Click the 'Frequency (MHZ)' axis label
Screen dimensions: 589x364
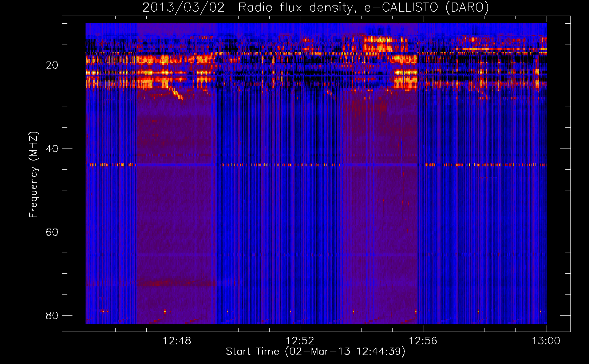33,175
